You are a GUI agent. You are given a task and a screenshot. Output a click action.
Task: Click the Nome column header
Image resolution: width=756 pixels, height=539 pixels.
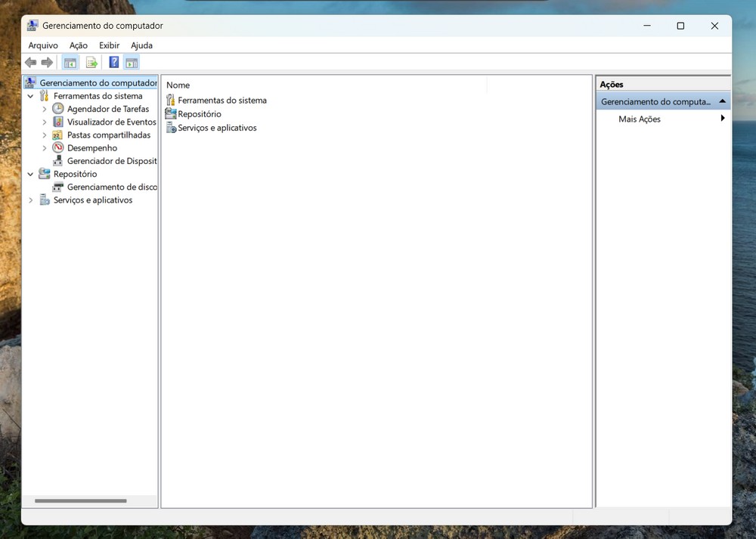(x=178, y=85)
